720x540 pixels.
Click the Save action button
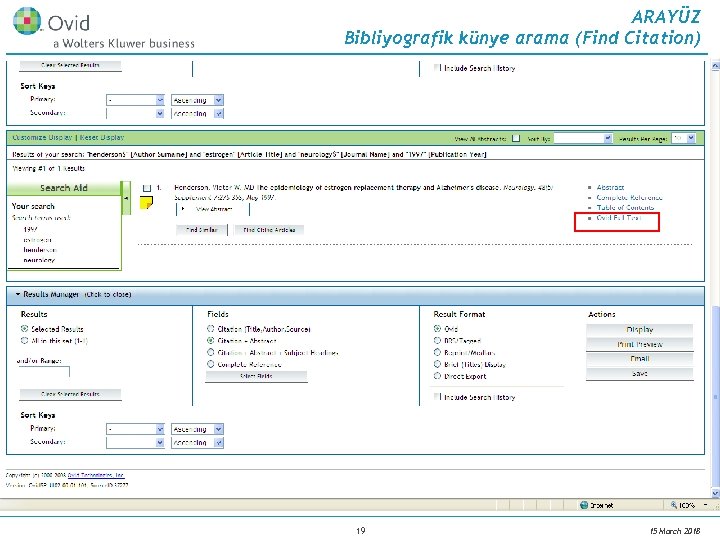pyautogui.click(x=640, y=374)
